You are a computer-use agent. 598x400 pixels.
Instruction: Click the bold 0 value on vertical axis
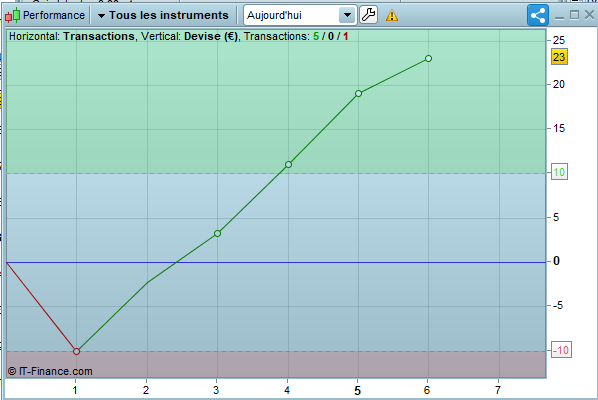pyautogui.click(x=556, y=261)
